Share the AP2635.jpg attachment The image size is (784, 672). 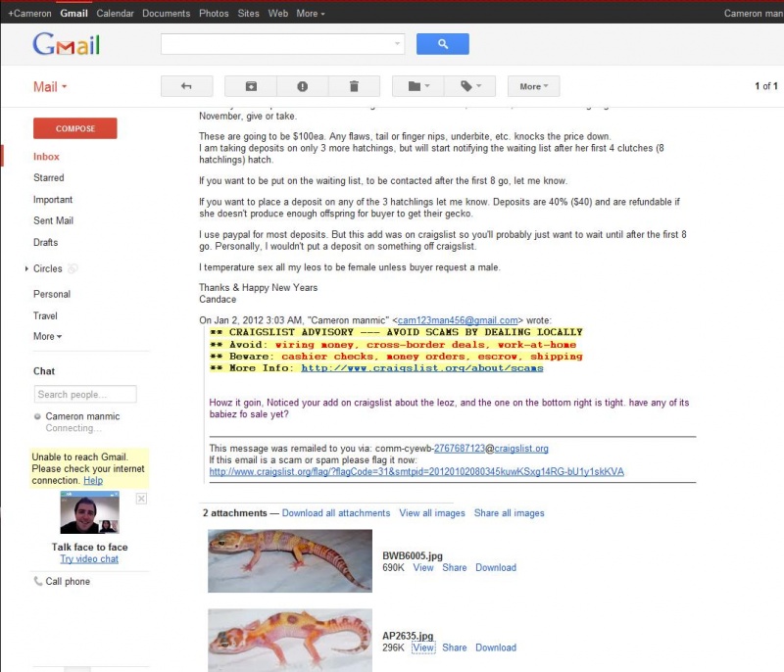454,648
